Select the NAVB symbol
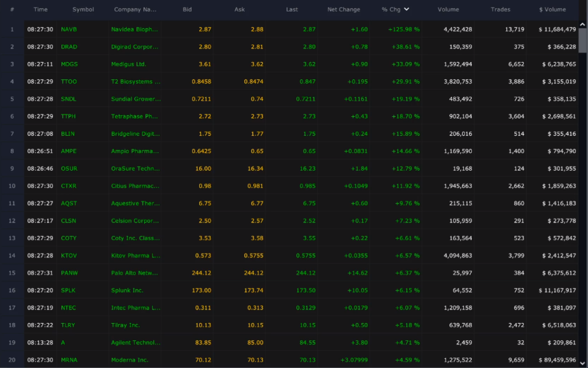 (69, 29)
